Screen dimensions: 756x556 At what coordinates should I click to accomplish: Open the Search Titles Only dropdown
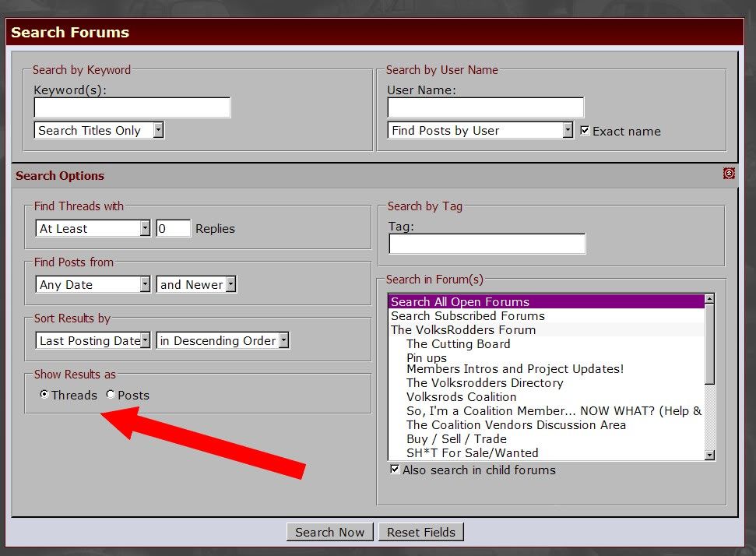tap(99, 130)
